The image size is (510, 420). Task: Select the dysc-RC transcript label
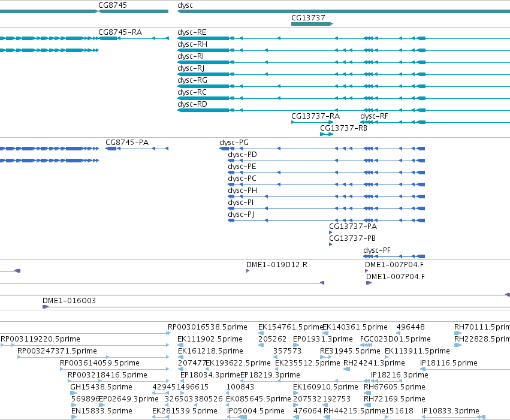[192, 92]
